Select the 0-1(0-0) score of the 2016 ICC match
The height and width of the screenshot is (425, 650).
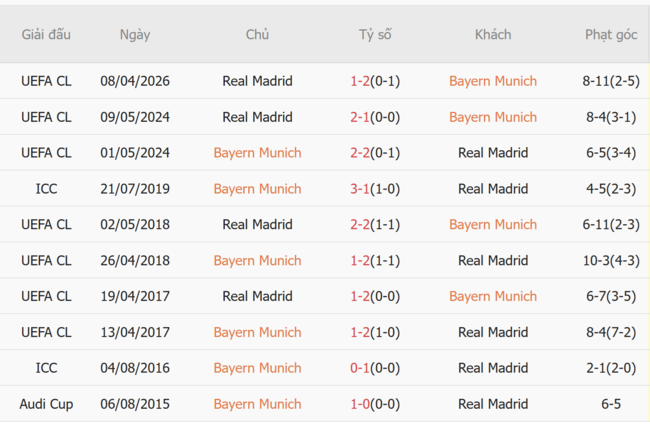point(375,369)
